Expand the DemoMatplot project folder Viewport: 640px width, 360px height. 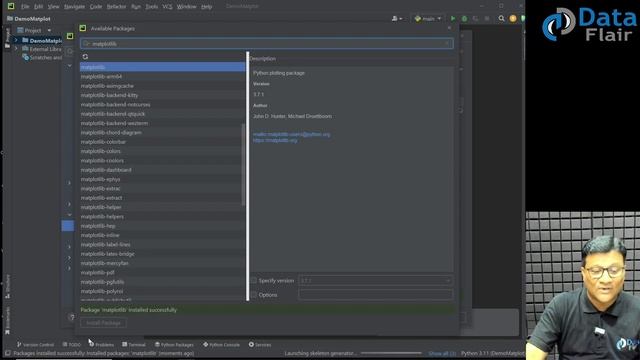pyautogui.click(x=16, y=40)
